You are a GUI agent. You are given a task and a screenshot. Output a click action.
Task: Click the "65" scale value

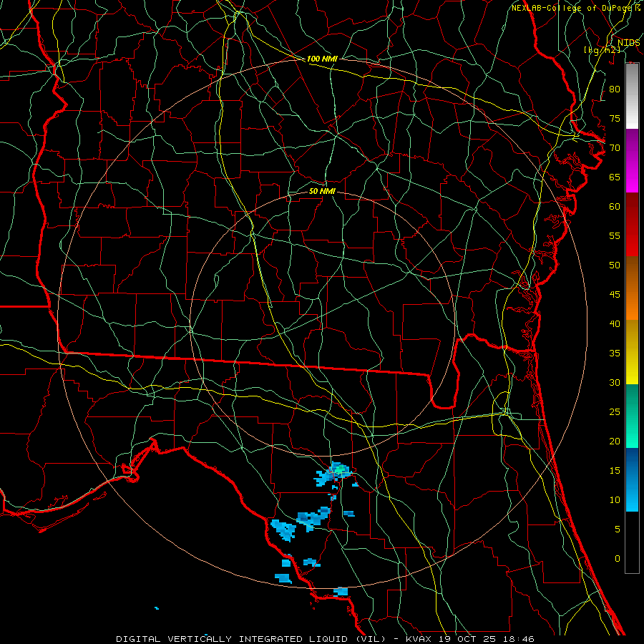point(615,177)
